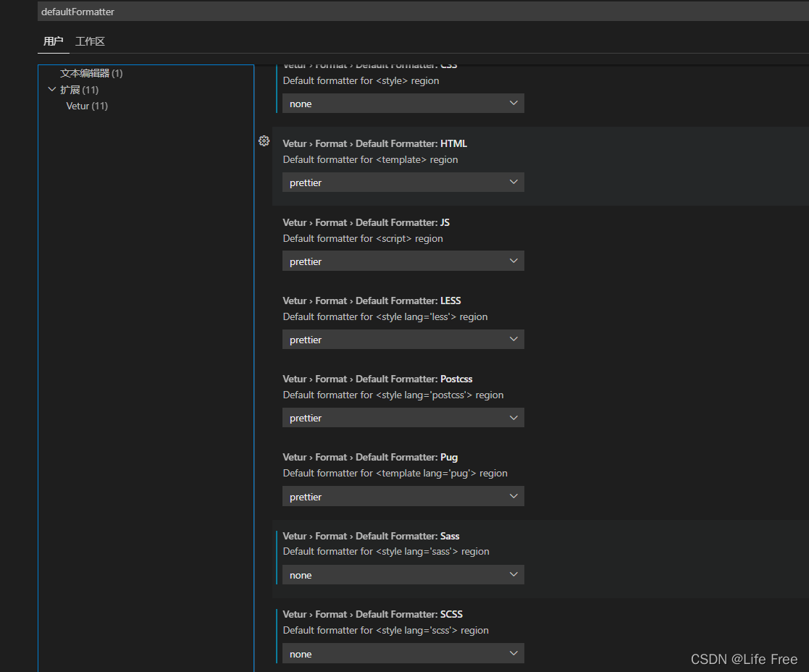The image size is (809, 672).
Task: Collapse the 扩展 (11) tree node
Action: click(x=51, y=89)
